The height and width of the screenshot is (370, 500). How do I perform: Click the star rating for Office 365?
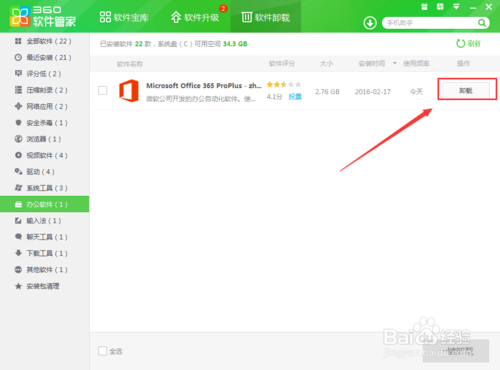tap(284, 85)
